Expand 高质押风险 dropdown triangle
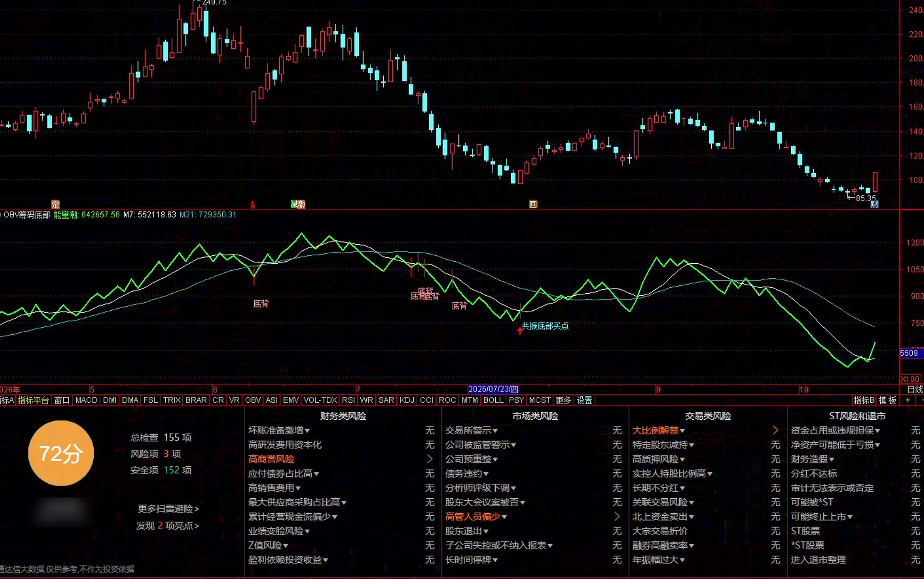 point(682,460)
